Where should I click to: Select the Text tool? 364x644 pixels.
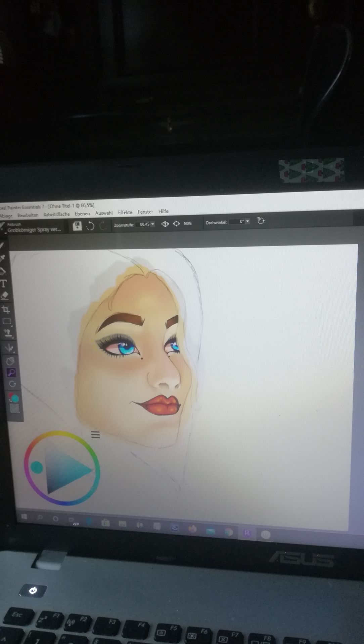(x=3, y=284)
